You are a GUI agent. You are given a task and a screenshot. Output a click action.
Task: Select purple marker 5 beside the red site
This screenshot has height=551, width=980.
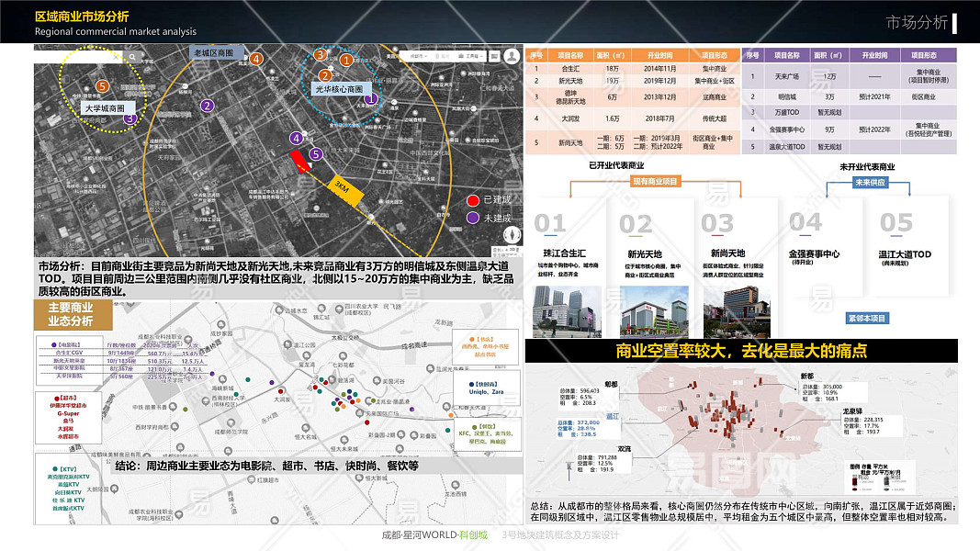[316, 153]
